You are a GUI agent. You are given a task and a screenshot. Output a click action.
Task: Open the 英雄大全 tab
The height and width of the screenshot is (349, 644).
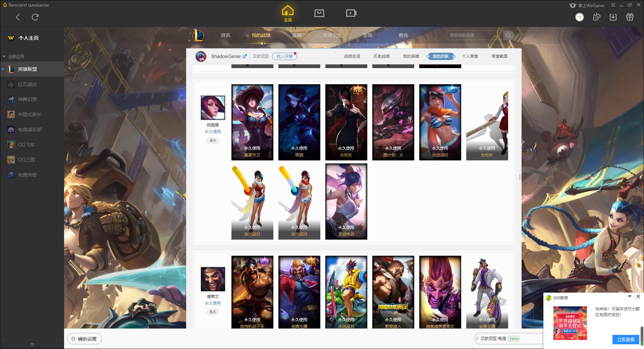coord(332,35)
